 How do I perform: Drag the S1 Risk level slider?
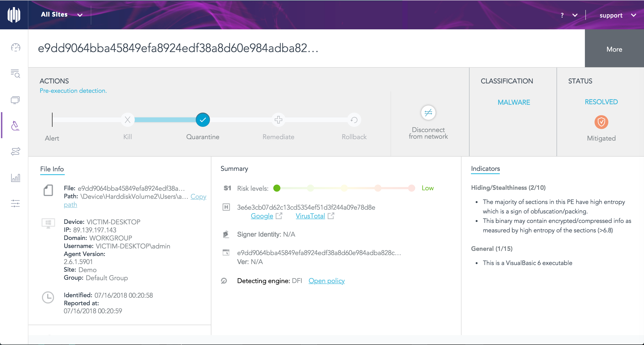277,188
